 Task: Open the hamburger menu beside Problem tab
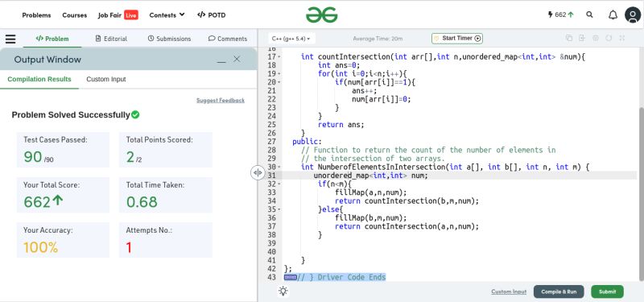coord(10,39)
